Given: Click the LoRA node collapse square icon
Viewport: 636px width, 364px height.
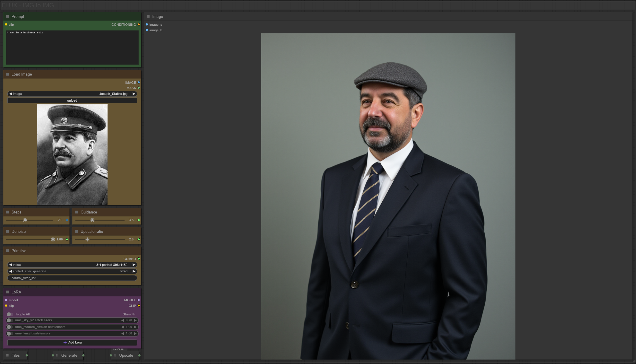Looking at the screenshot, I should pyautogui.click(x=8, y=292).
